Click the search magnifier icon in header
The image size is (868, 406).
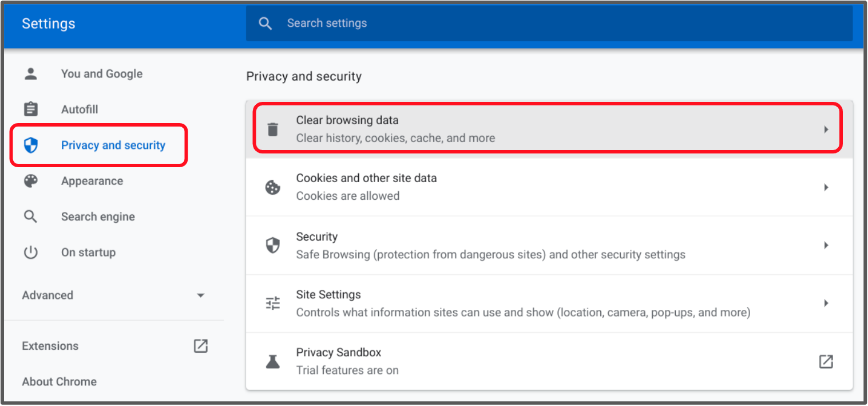point(265,23)
